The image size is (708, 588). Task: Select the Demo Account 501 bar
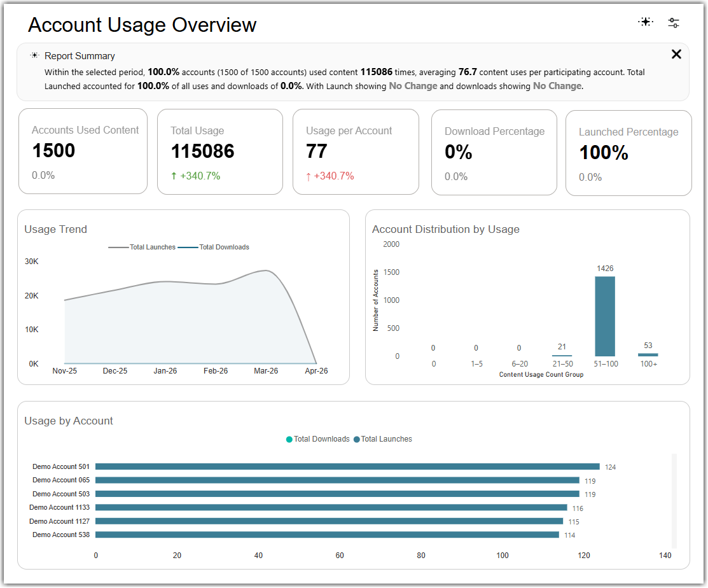coord(347,466)
